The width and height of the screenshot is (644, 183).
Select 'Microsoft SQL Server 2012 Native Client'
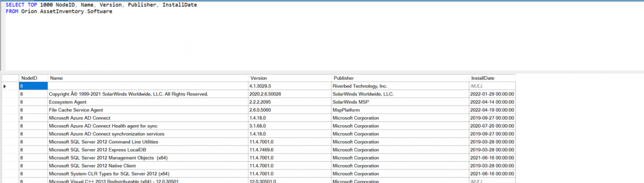click(148, 166)
